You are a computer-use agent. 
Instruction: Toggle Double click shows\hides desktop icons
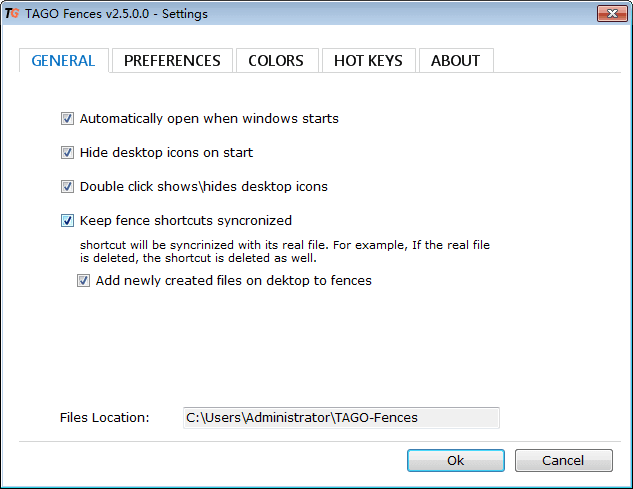[x=68, y=187]
